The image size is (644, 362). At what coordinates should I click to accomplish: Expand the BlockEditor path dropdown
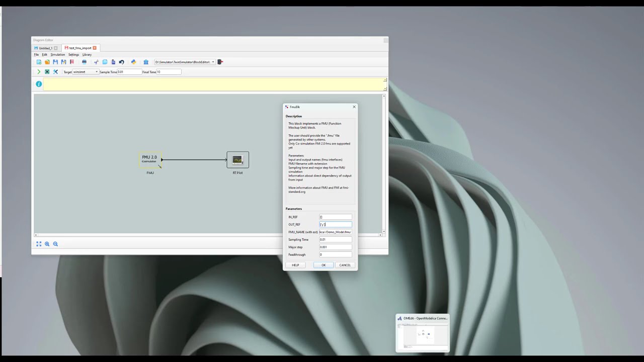tap(213, 62)
